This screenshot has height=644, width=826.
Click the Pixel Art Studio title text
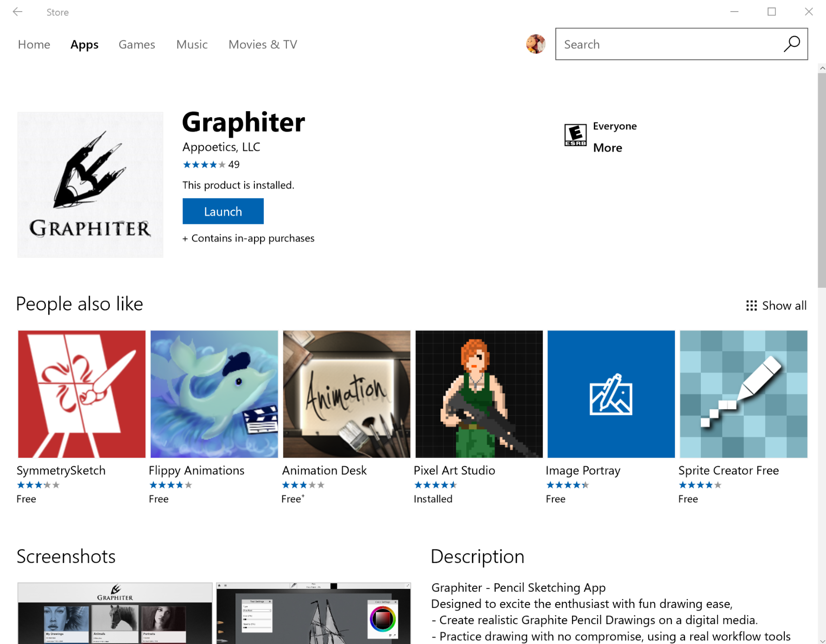454,470
